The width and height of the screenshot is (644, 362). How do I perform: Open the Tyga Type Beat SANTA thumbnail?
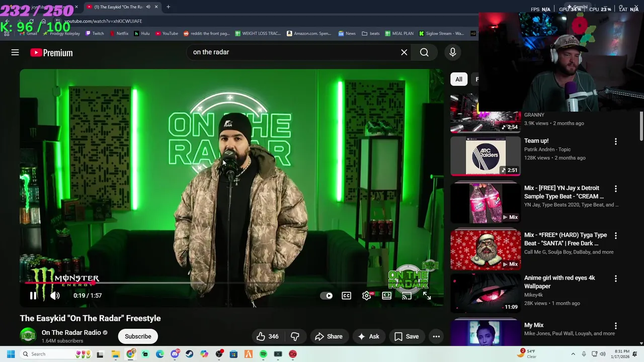(x=486, y=250)
